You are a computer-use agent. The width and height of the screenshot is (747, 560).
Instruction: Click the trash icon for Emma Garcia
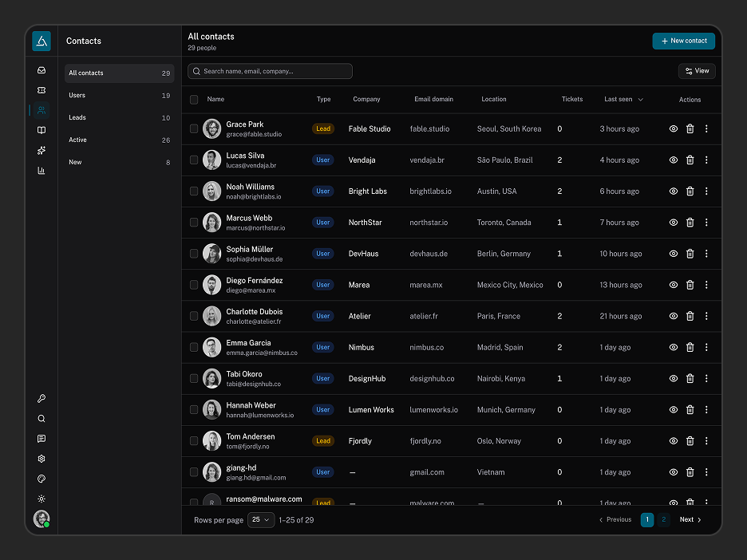(690, 347)
